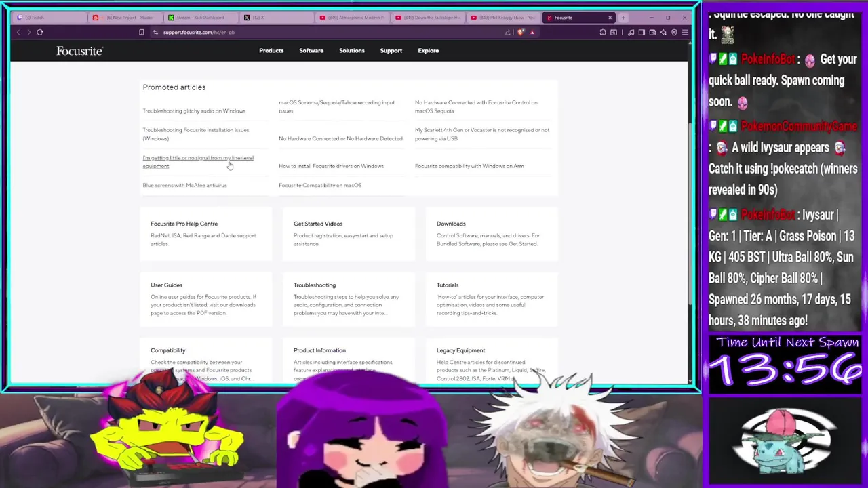Open the Downloads card
868x488 pixels.
tap(492, 234)
